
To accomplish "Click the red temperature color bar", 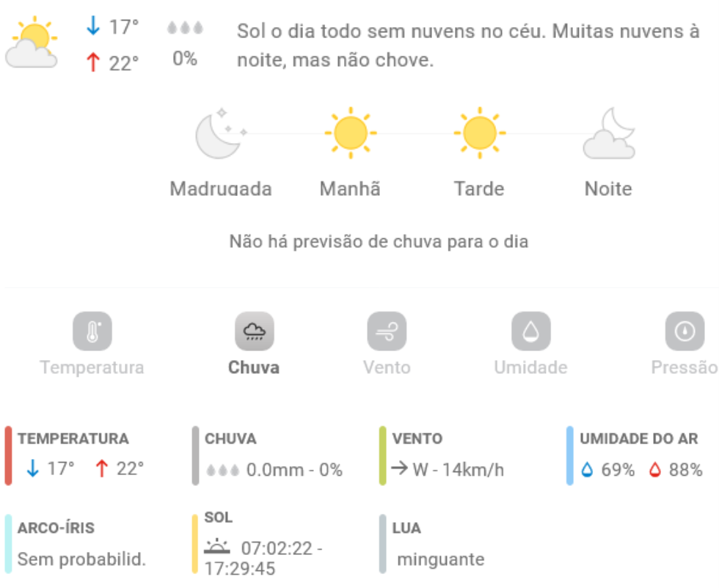I will pos(8,455).
